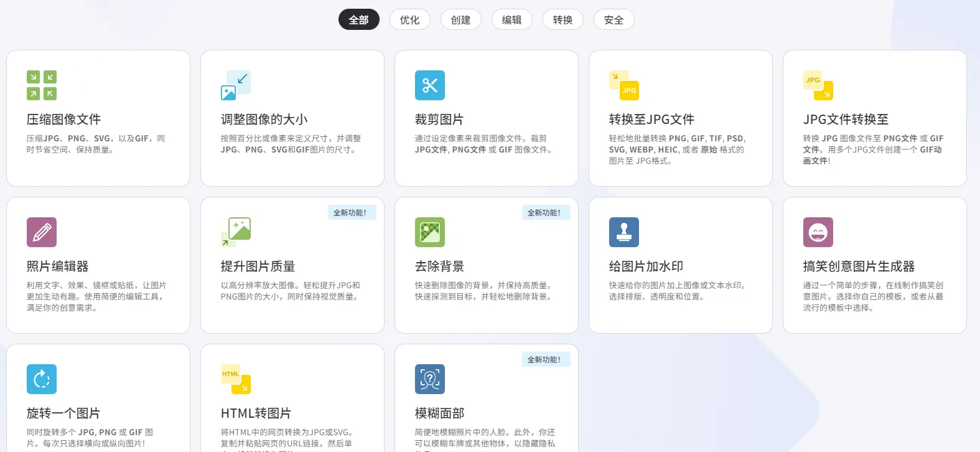The height and width of the screenshot is (452, 980).
Task: Open the 给图片加水印 title
Action: pyautogui.click(x=646, y=266)
